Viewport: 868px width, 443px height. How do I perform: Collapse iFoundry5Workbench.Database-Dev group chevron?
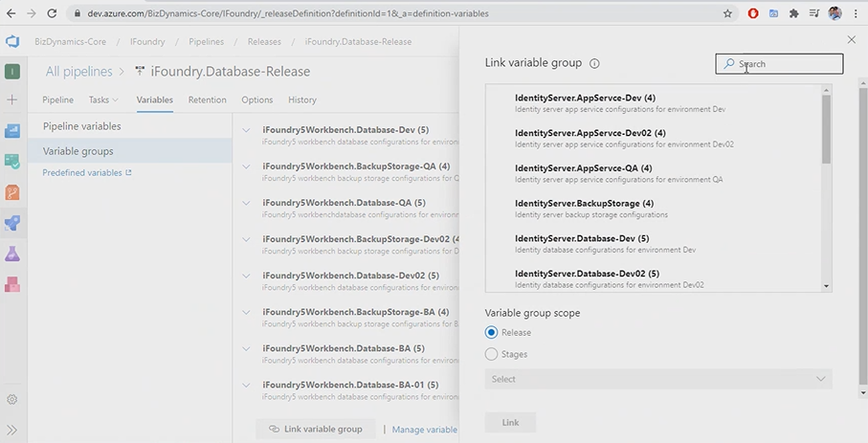tap(246, 130)
